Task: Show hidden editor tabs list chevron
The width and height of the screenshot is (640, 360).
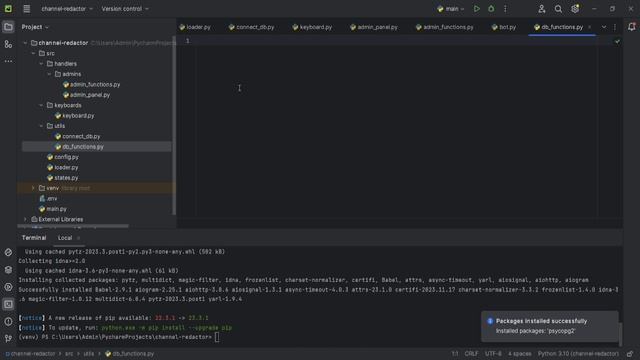Action: tap(604, 27)
